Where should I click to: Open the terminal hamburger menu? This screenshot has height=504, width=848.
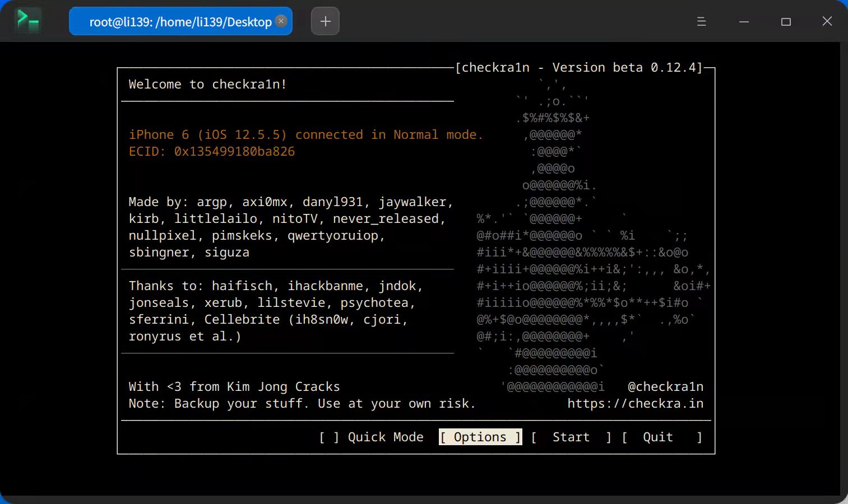pyautogui.click(x=701, y=21)
